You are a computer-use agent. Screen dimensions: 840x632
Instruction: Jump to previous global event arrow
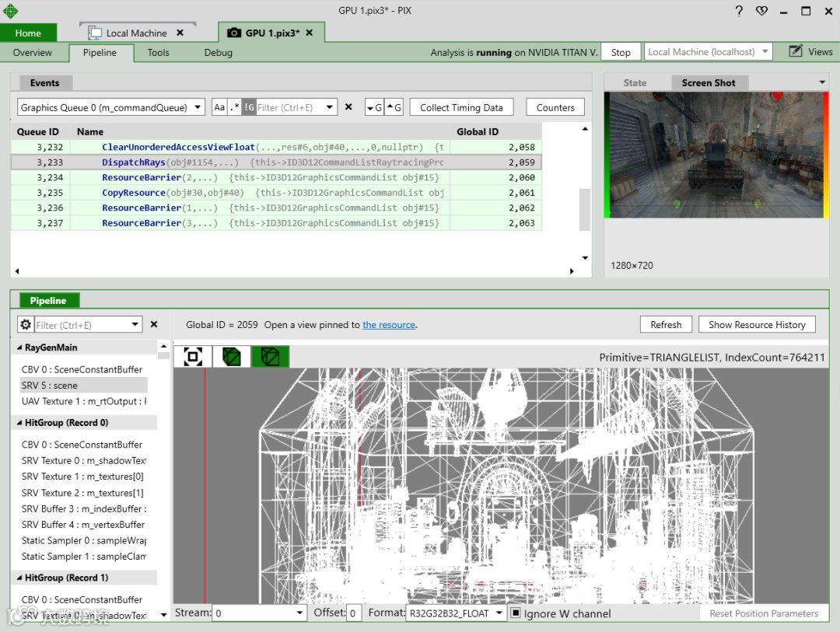pos(394,107)
